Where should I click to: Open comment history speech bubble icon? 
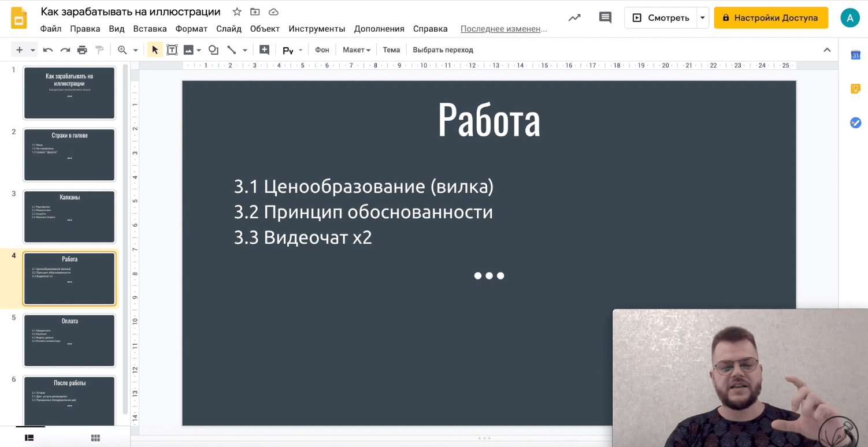(x=605, y=18)
